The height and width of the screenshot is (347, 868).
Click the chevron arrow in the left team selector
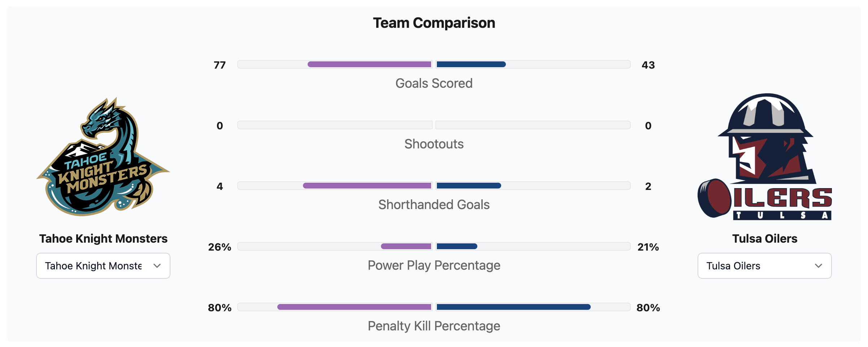[x=157, y=266]
